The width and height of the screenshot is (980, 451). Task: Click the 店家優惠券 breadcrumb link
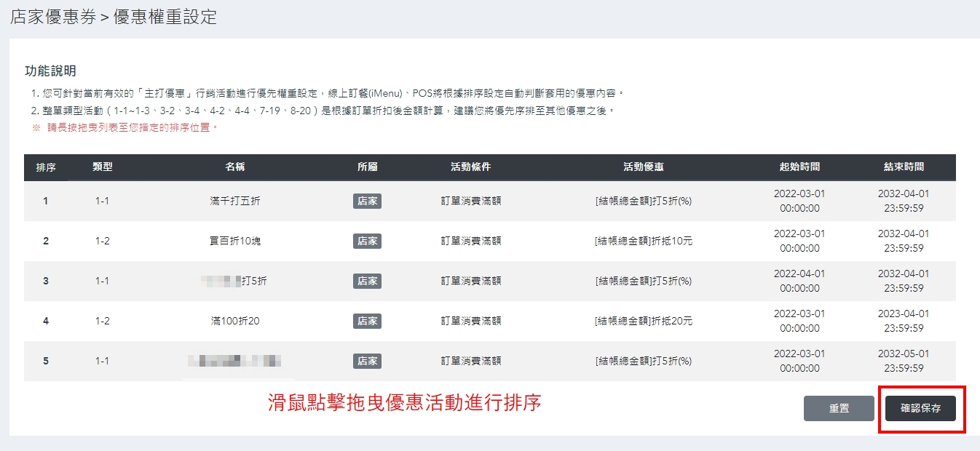53,17
